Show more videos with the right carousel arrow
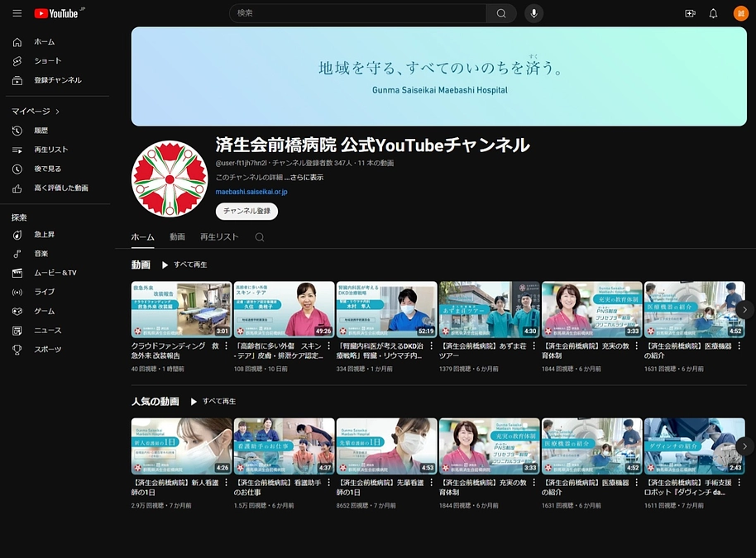The width and height of the screenshot is (756, 558). click(x=744, y=309)
